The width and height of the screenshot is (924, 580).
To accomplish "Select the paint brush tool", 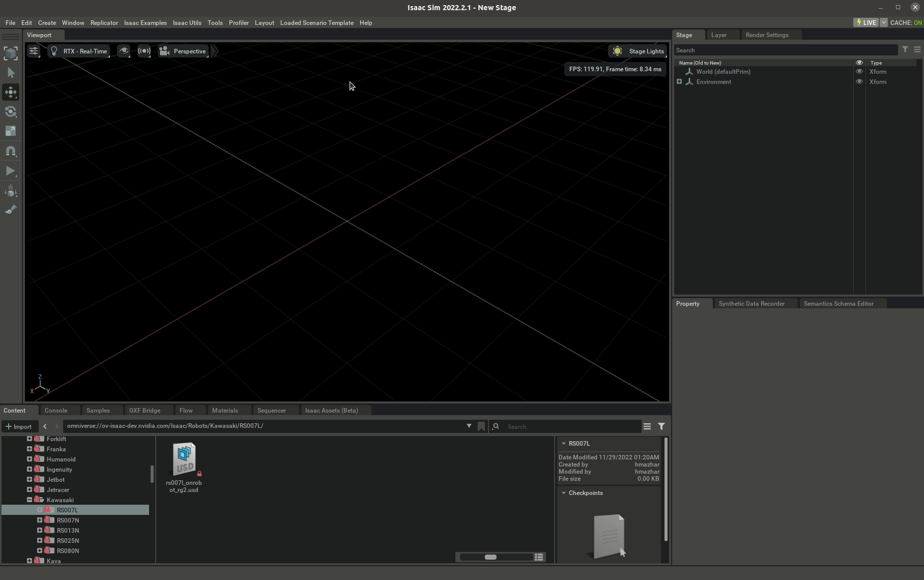I will (11, 210).
